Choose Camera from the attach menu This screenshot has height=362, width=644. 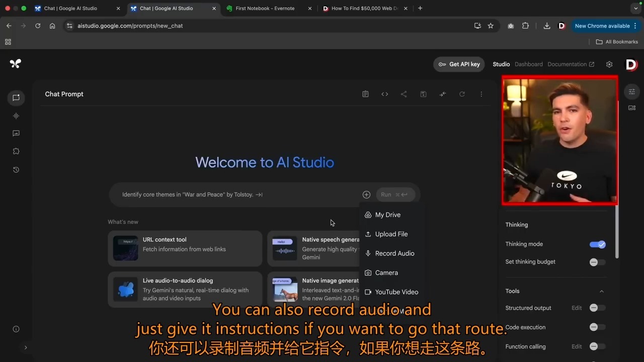tap(392, 273)
